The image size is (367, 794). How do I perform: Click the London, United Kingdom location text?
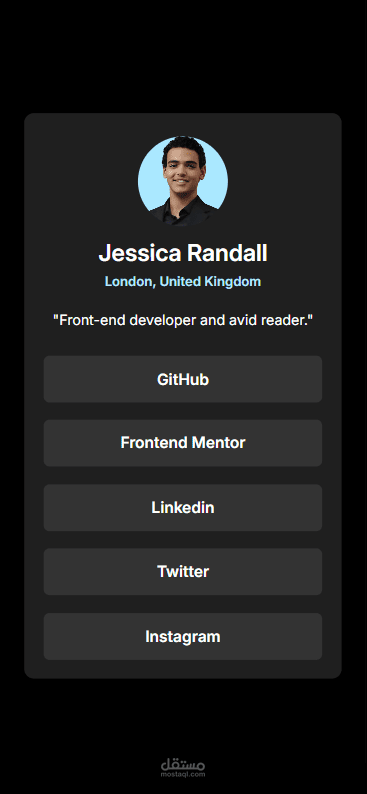click(x=183, y=282)
